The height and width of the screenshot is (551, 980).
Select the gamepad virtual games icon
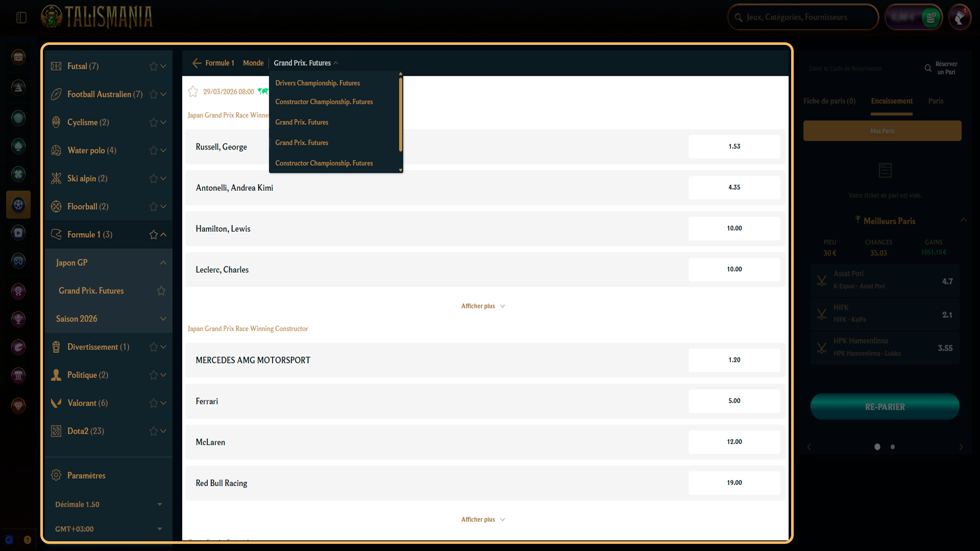(18, 260)
